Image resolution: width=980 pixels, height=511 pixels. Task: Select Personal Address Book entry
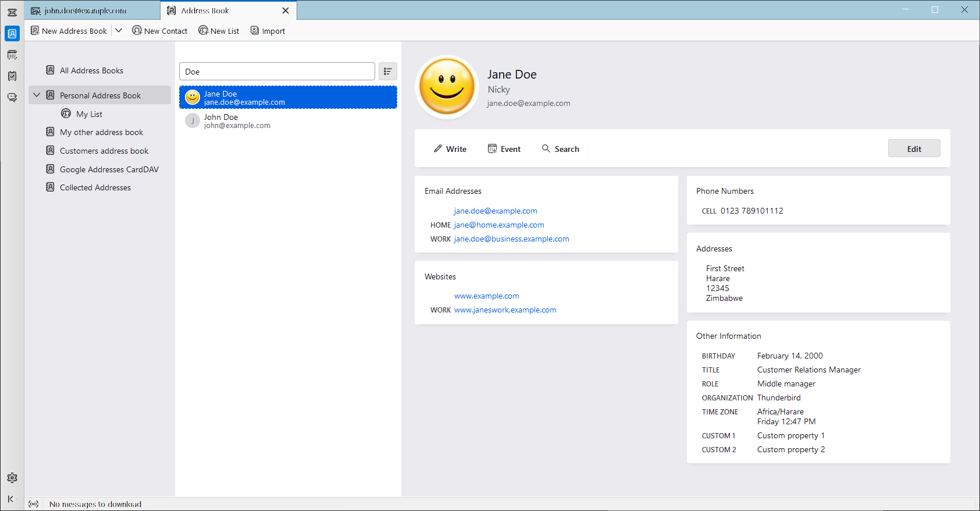[x=99, y=95]
